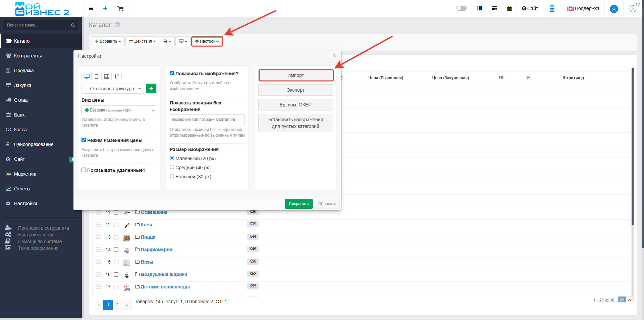
Task: Uncheck the 'Показывать изображения?' checkbox
Action: click(172, 73)
